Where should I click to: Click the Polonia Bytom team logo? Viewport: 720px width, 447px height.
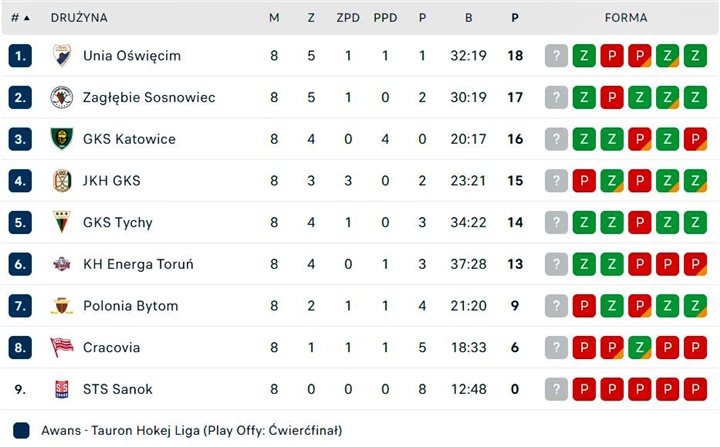[x=62, y=306]
